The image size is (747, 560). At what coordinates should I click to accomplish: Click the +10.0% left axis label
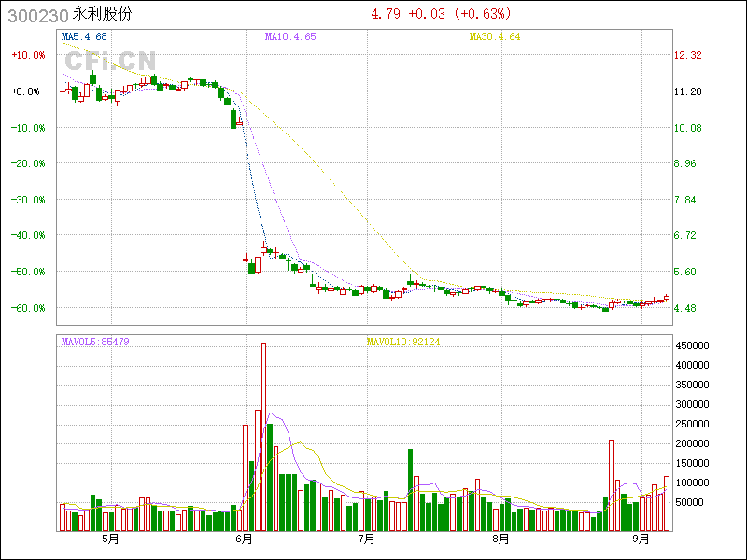(27, 55)
